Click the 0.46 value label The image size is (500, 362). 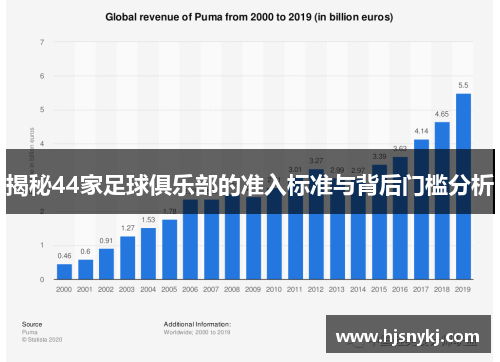(64, 256)
